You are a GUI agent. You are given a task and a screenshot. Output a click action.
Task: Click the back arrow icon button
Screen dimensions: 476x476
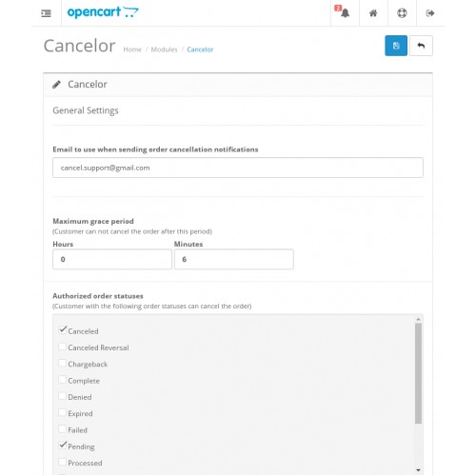point(421,46)
